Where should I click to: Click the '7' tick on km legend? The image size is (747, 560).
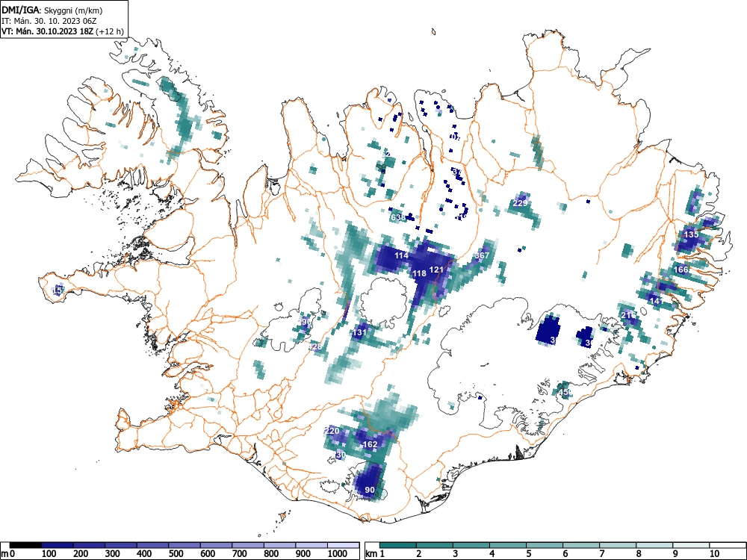click(x=601, y=554)
